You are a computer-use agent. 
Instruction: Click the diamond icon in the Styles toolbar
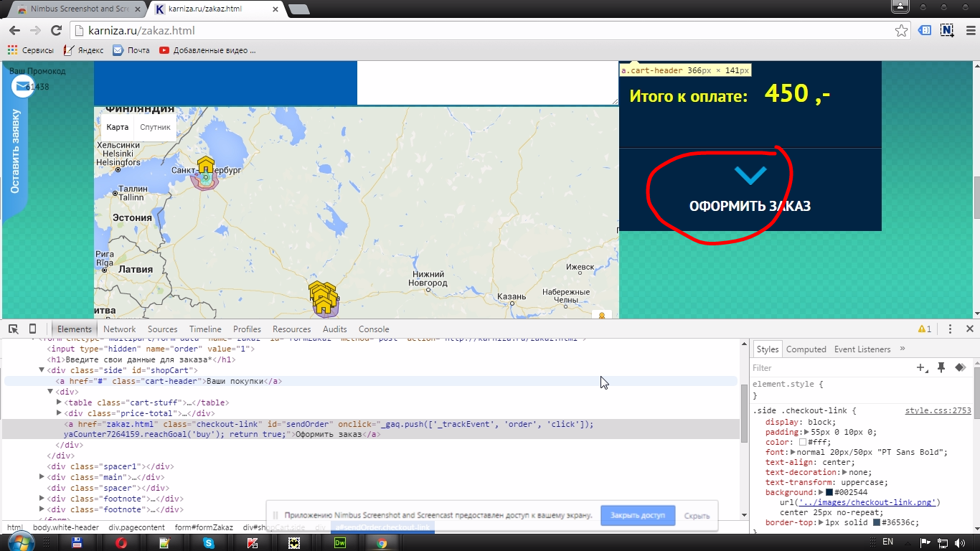tap(960, 367)
